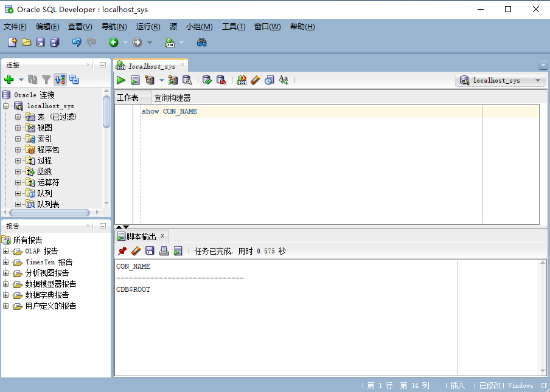Image resolution: width=550 pixels, height=392 pixels.
Task: Click the Undo arrow icon
Action: point(77,43)
